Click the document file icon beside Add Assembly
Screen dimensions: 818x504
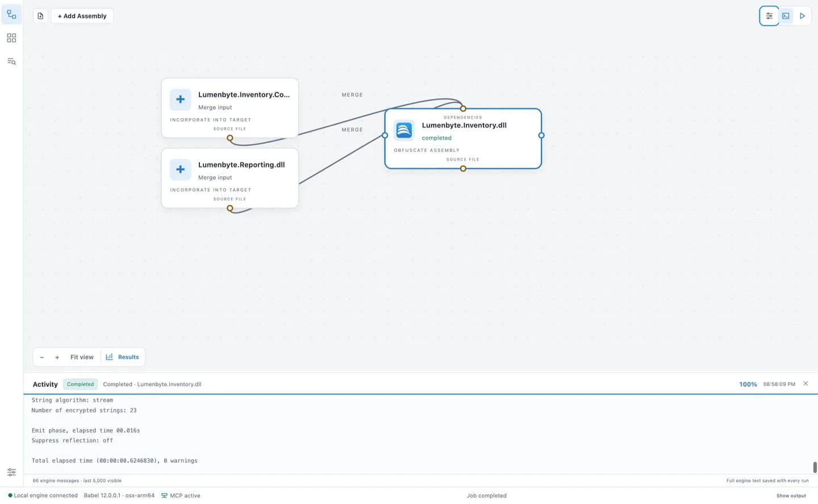click(x=40, y=16)
